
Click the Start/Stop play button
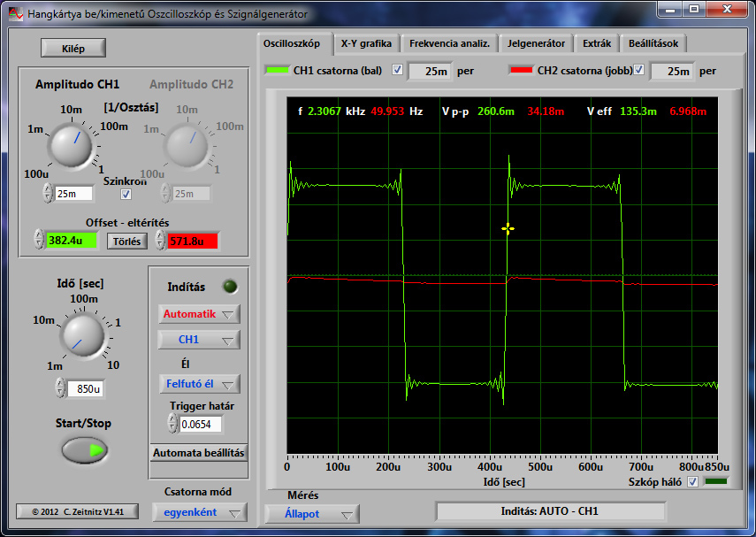pyautogui.click(x=85, y=450)
